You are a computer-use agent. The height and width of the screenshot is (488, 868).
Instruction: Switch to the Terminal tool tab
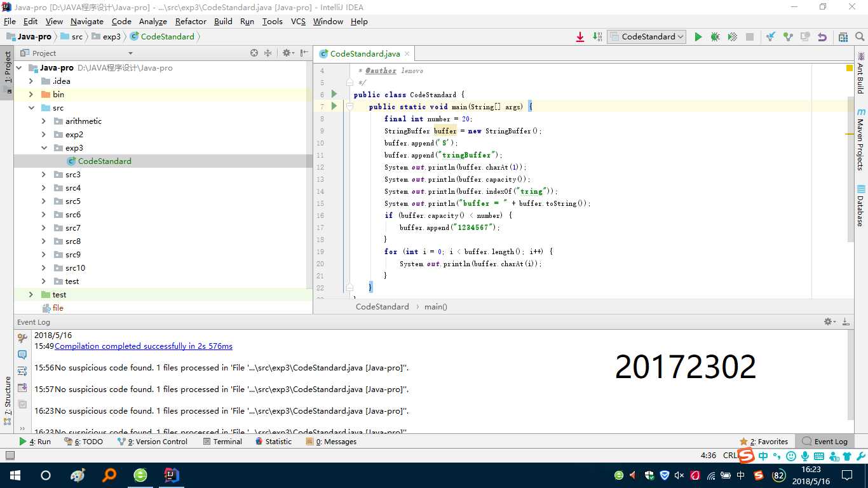pos(222,442)
